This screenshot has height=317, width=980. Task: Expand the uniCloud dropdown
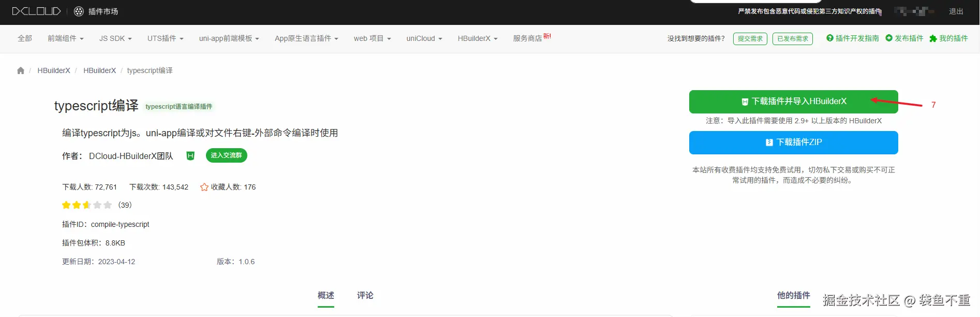click(424, 38)
